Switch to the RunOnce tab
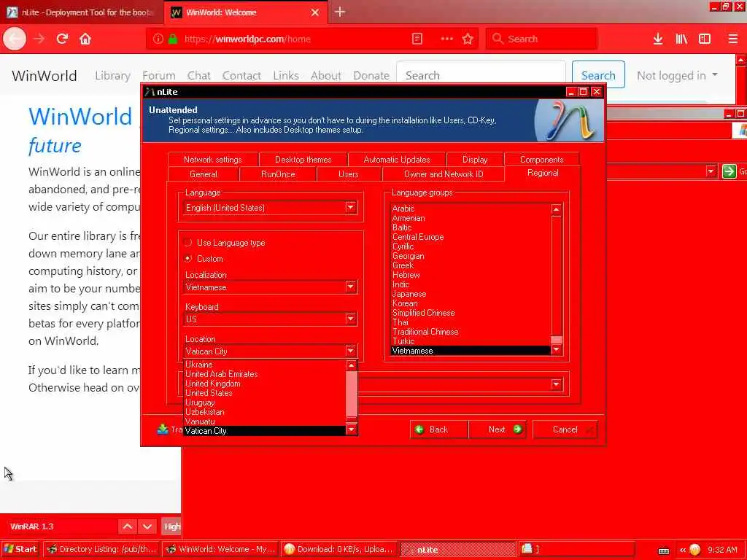 [278, 174]
